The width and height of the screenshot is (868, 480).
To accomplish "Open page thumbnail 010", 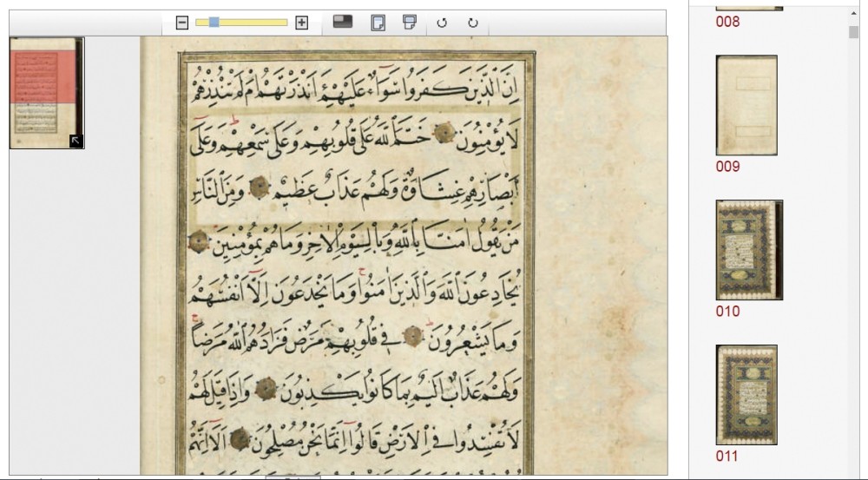I will click(749, 250).
